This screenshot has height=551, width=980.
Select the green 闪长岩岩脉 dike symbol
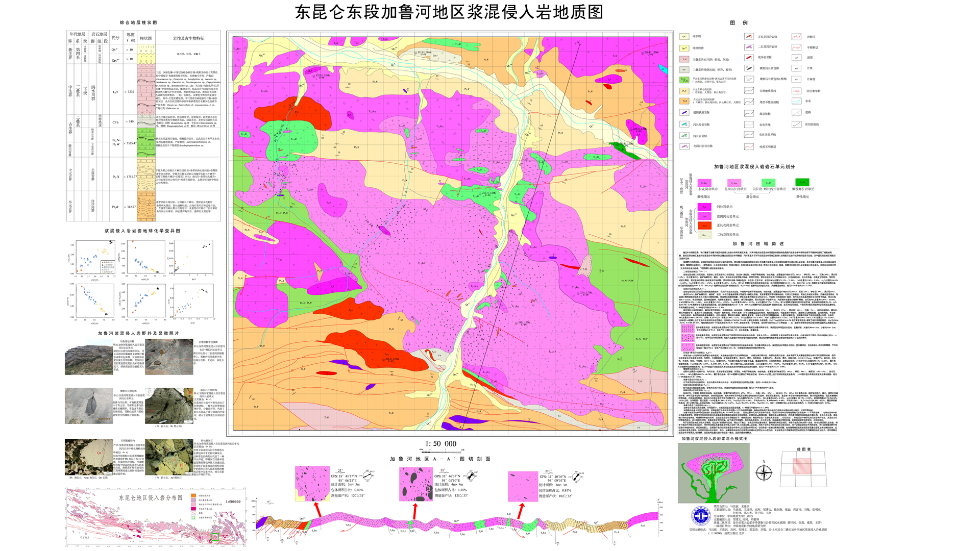click(x=684, y=136)
